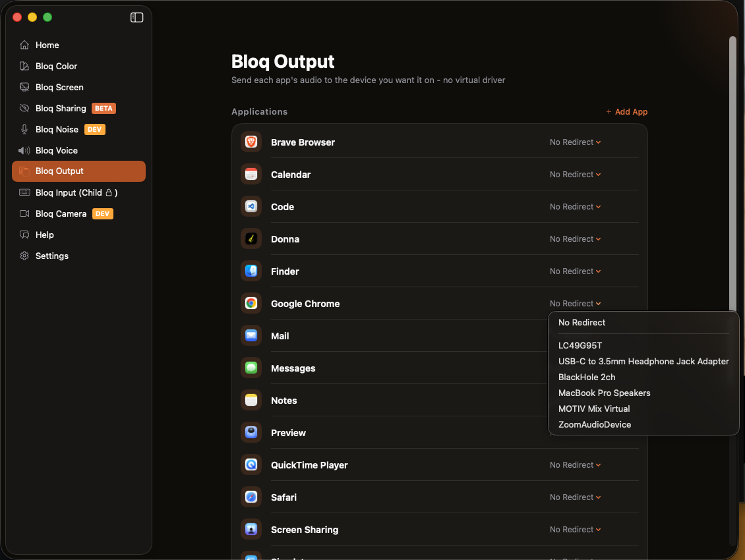Open Brave Browser redirect dropdown

575,142
